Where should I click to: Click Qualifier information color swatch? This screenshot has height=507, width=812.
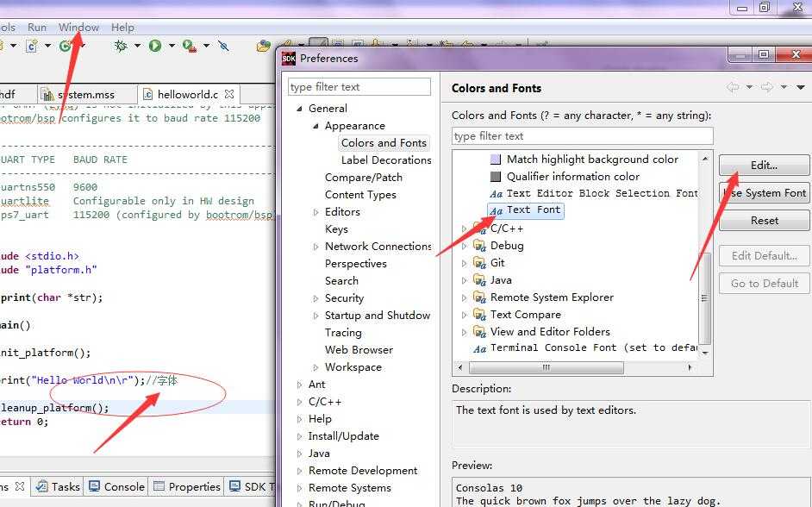(496, 177)
